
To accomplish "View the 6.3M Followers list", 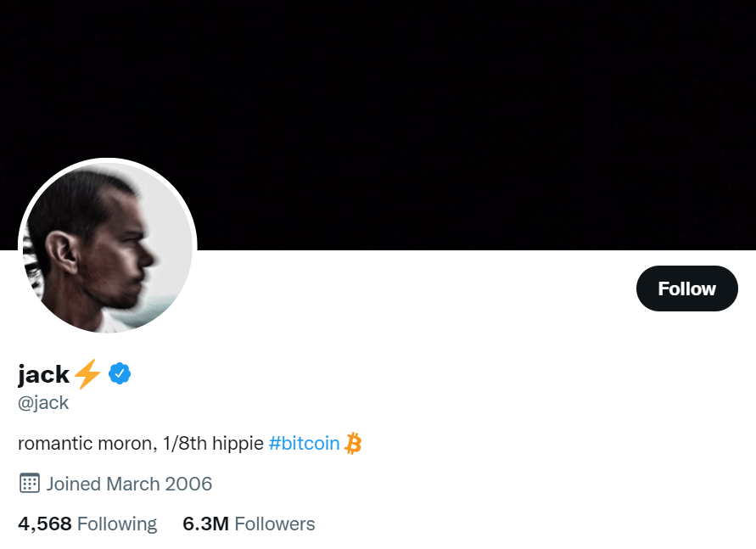I will (x=249, y=524).
